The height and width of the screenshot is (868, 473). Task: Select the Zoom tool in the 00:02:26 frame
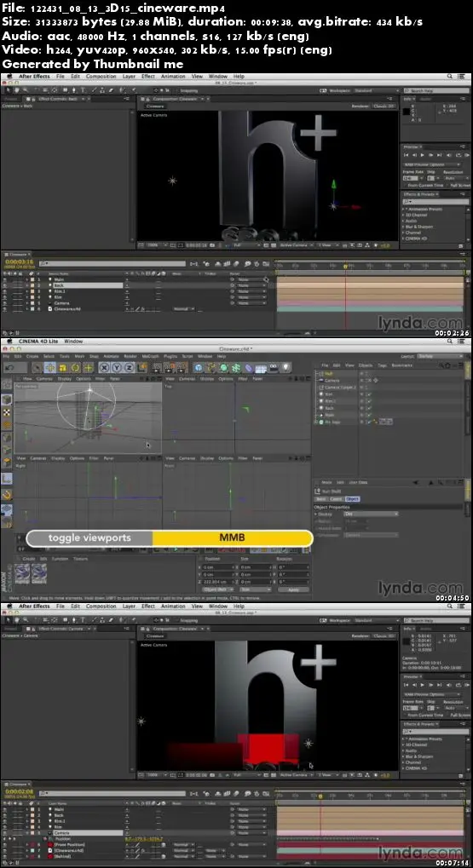point(26,90)
